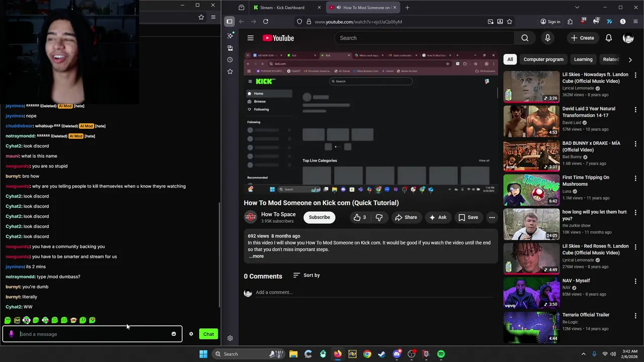
Task: Click the Add a comment field
Action: click(x=375, y=292)
